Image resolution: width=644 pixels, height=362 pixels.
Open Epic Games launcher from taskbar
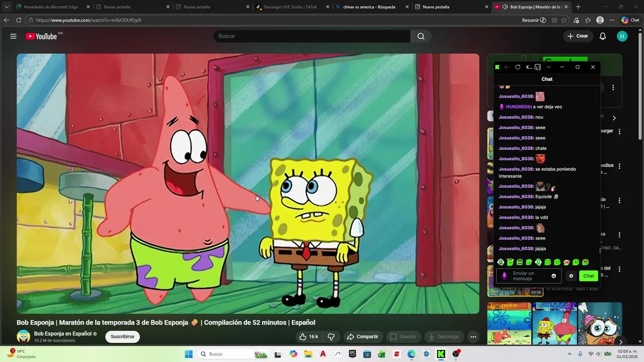coord(353,354)
